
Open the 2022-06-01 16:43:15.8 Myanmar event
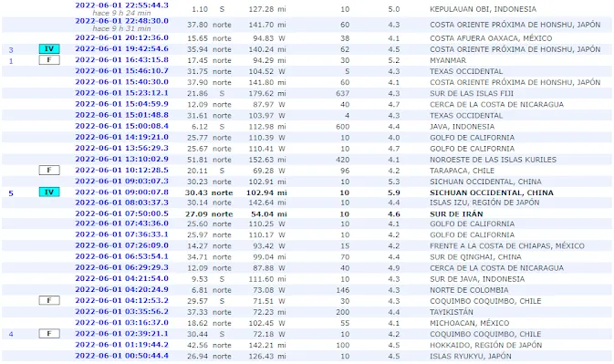pyautogui.click(x=121, y=60)
